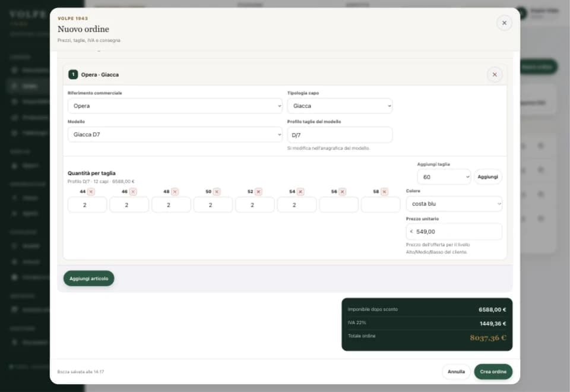Expand the Colore dropdown showing costa blu
The height and width of the screenshot is (392, 570).
coord(454,204)
